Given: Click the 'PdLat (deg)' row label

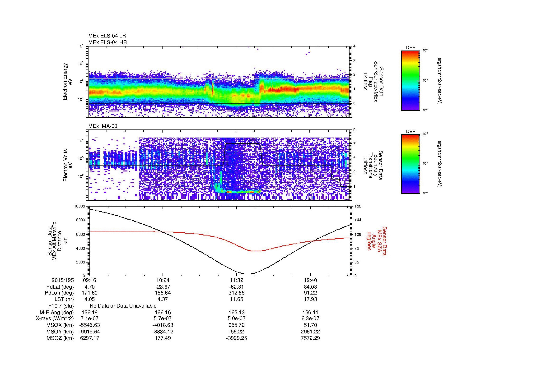Looking at the screenshot, I should (x=60, y=287).
